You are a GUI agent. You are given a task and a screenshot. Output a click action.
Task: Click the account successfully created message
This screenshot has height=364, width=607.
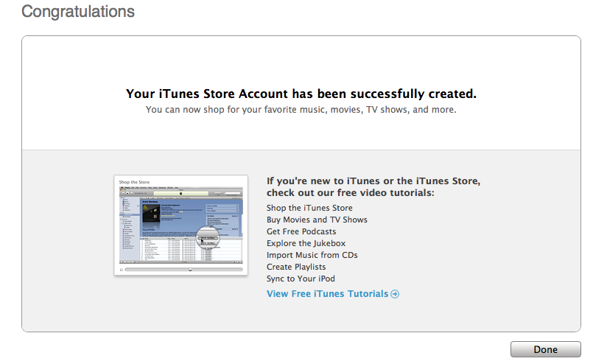[x=301, y=94]
